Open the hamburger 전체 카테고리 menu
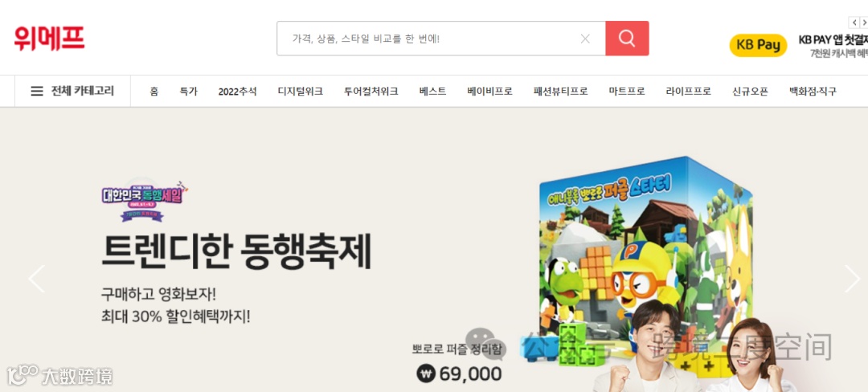The width and height of the screenshot is (868, 392). tap(72, 92)
